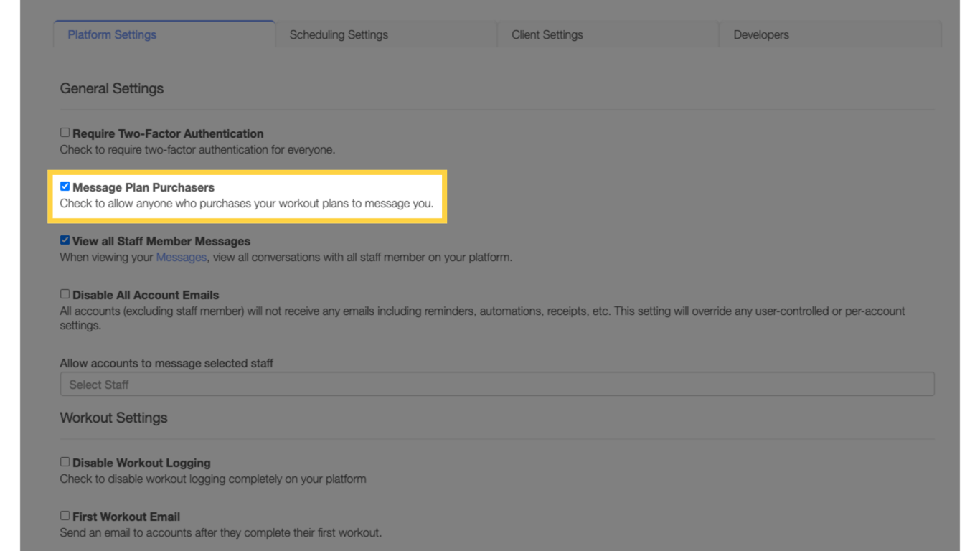Click the First Workout Email label
Screen dimensions: 980x551
click(x=126, y=517)
